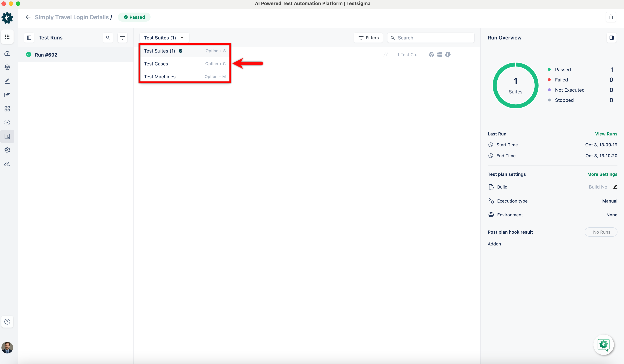Viewport: 624px width, 364px height.
Task: Open the Filters panel
Action: (x=368, y=38)
